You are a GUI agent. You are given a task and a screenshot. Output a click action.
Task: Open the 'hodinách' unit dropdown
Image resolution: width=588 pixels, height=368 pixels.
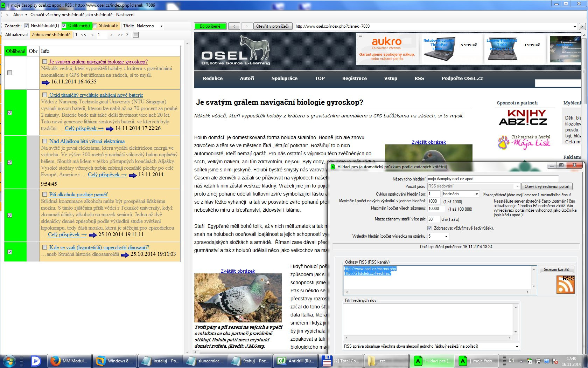point(460,194)
